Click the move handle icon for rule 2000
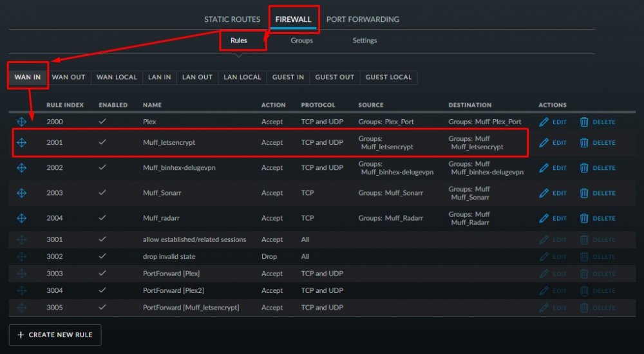The height and width of the screenshot is (354, 644). click(x=21, y=122)
